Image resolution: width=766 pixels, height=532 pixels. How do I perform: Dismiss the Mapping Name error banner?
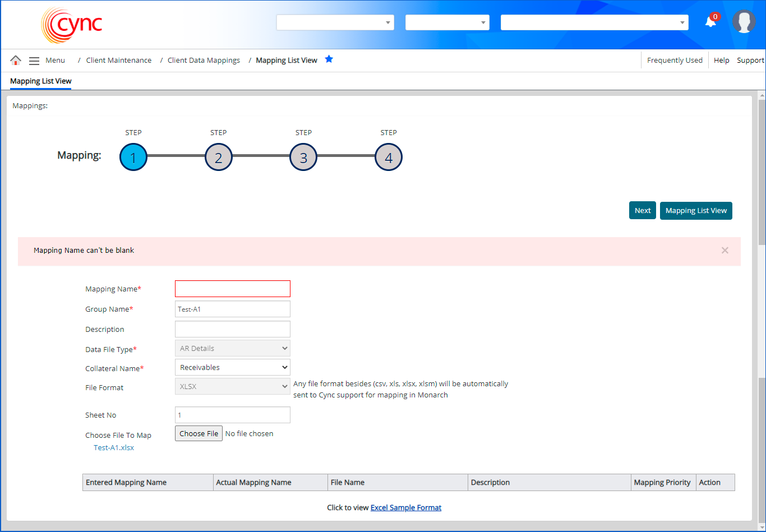[x=725, y=251]
